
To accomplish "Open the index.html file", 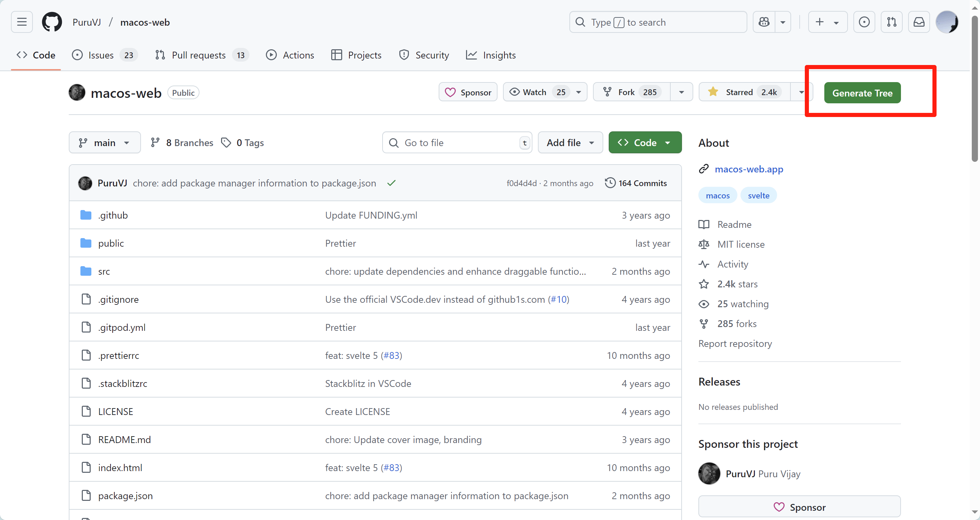I will pyautogui.click(x=120, y=468).
